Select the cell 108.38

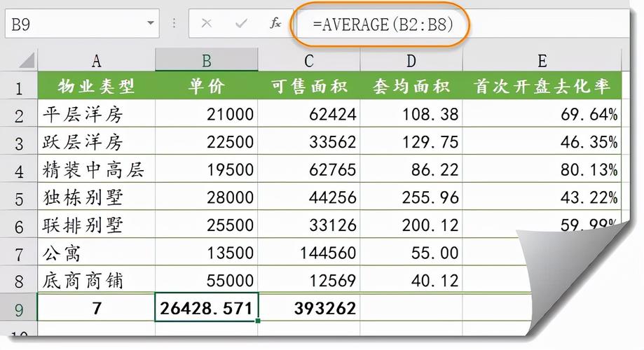(x=411, y=113)
